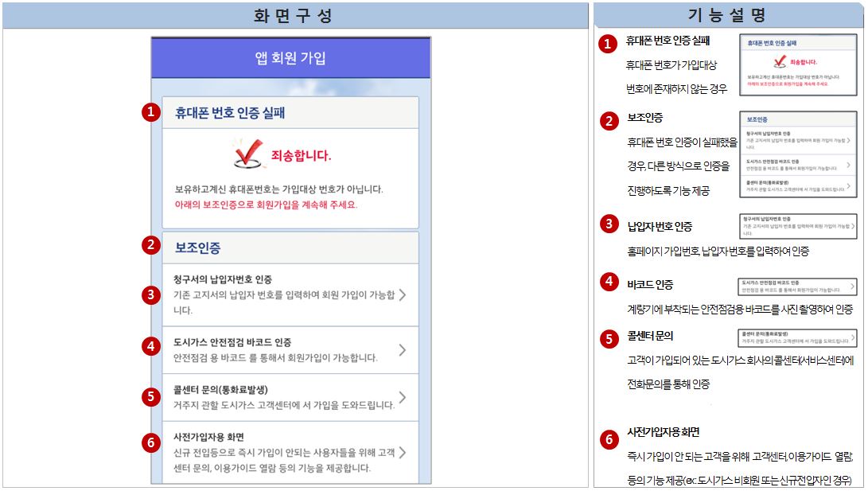Click badge 3 beside 청구서의 납입자번호 인증 row

point(150,294)
